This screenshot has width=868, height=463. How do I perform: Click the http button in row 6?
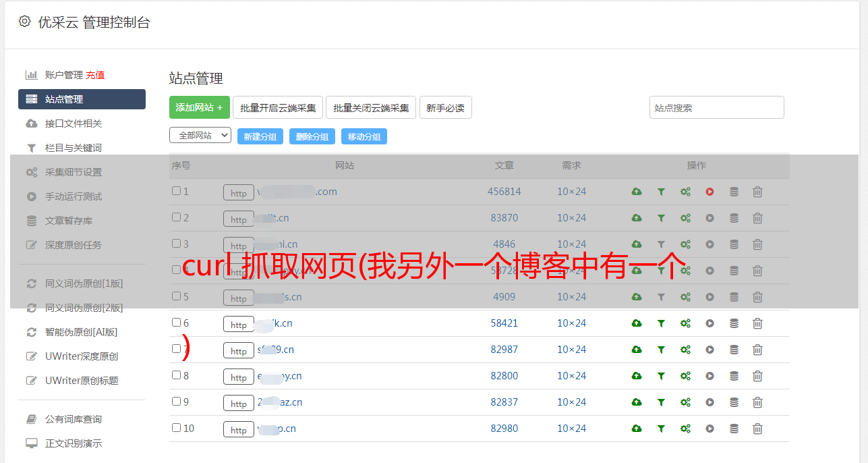pyautogui.click(x=239, y=325)
